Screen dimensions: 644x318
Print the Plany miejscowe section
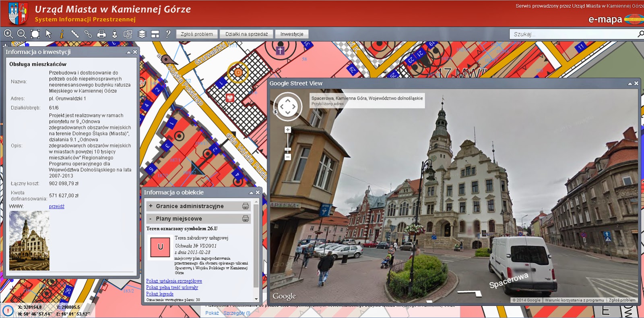click(246, 218)
